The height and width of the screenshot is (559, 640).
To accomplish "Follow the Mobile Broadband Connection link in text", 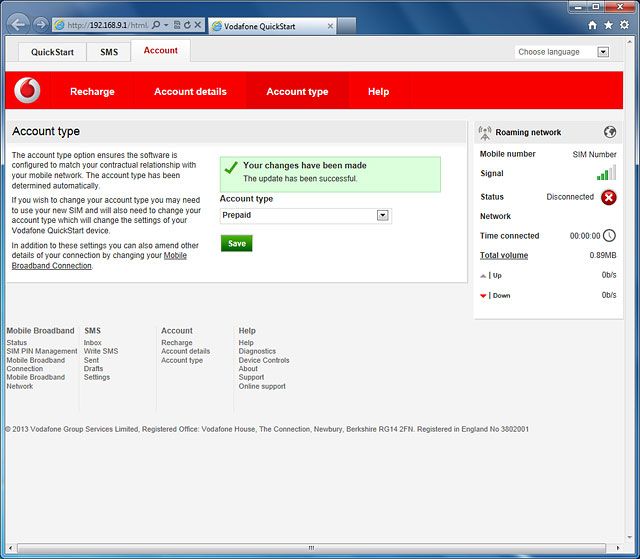I will point(99,260).
